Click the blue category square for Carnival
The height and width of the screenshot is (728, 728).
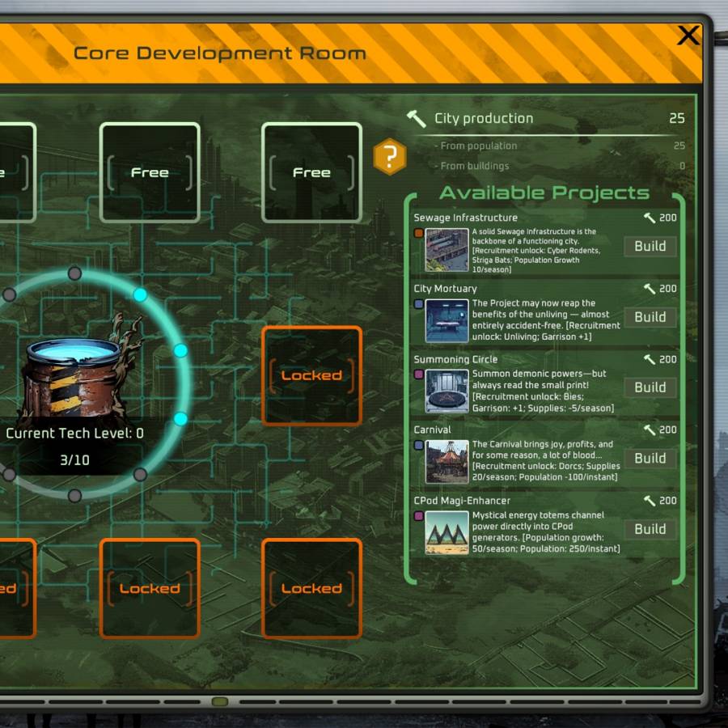point(418,445)
